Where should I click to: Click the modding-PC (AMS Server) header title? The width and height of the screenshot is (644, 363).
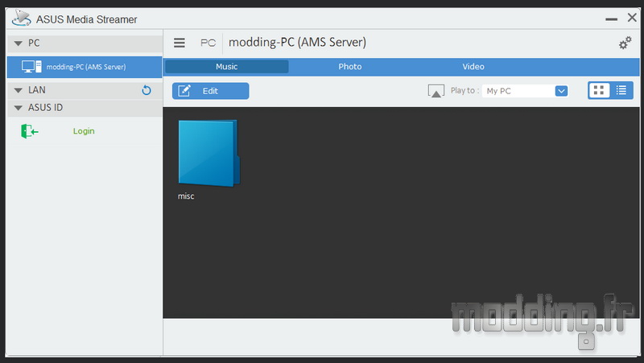(297, 43)
